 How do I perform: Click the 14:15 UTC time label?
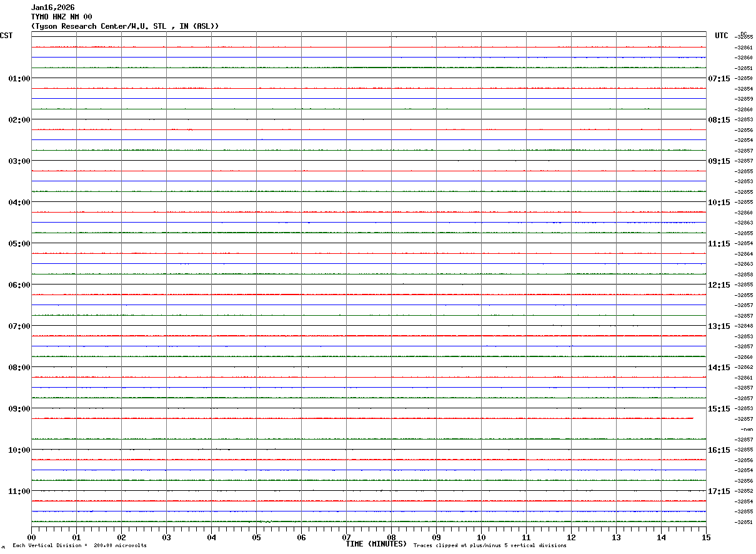click(x=719, y=367)
